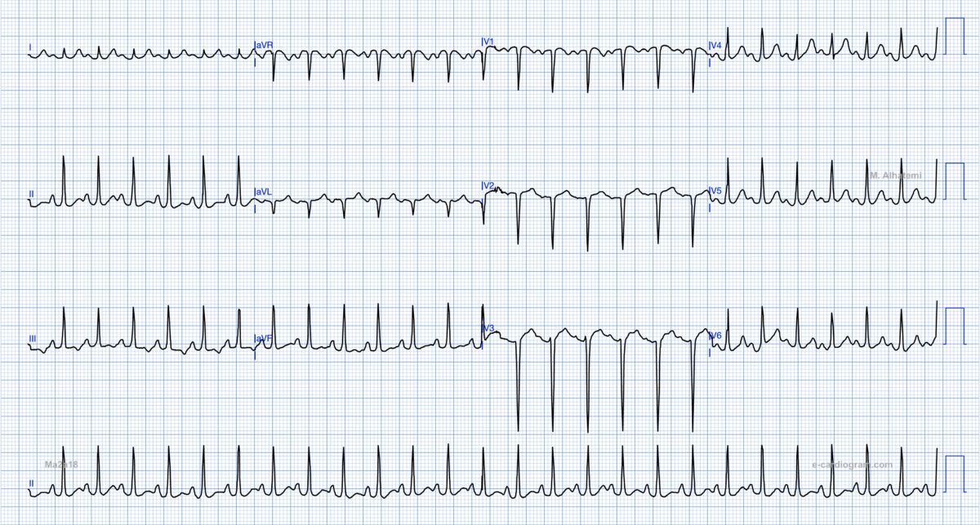The height and width of the screenshot is (525, 980).
Task: Click the Ma2a18 watermark text
Action: coord(61,464)
